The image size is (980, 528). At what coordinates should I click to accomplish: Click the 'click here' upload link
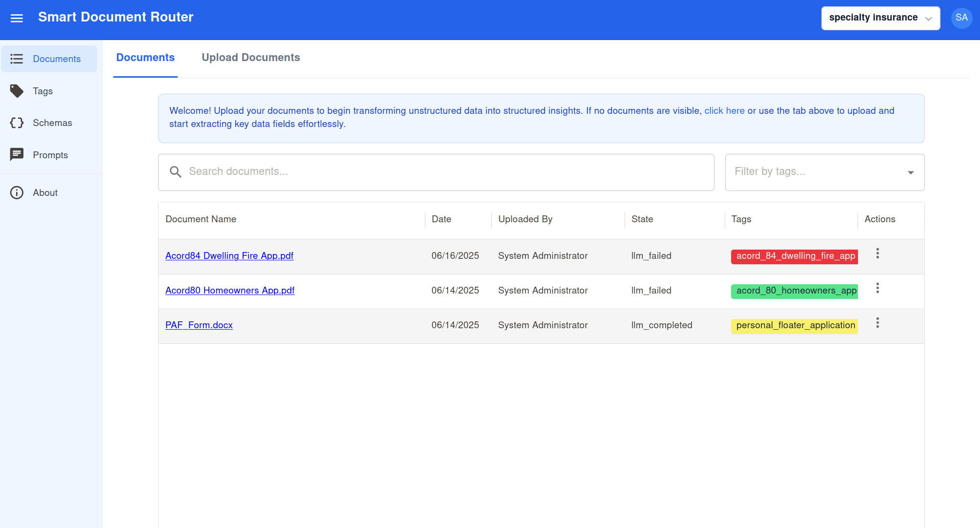724,111
